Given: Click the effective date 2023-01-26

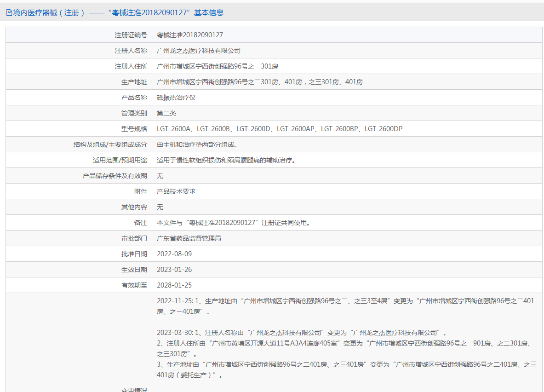Looking at the screenshot, I should click(x=174, y=270).
